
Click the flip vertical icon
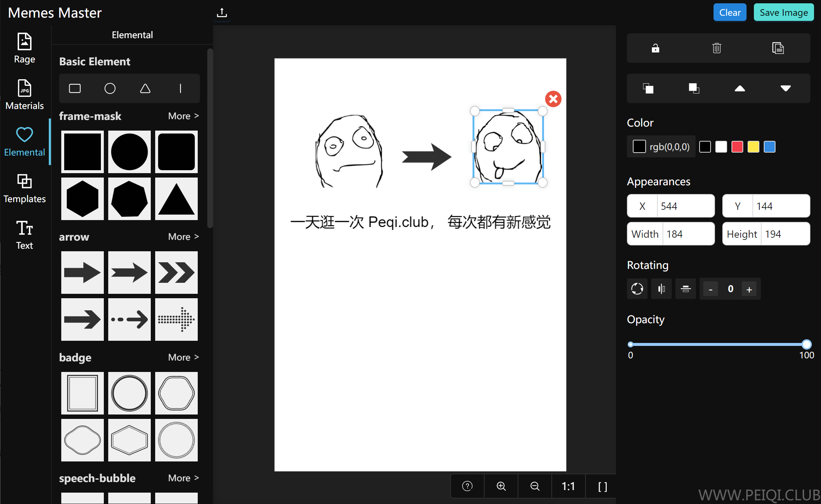pyautogui.click(x=685, y=288)
